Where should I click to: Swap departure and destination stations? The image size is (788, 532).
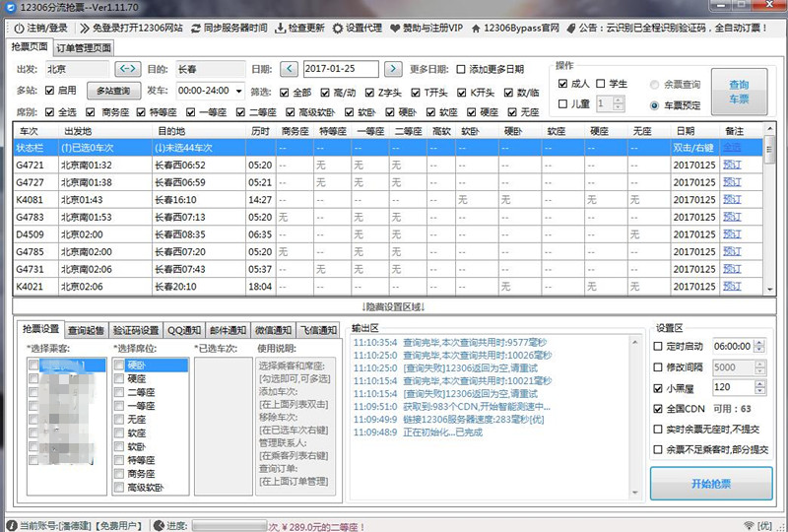pyautogui.click(x=128, y=68)
